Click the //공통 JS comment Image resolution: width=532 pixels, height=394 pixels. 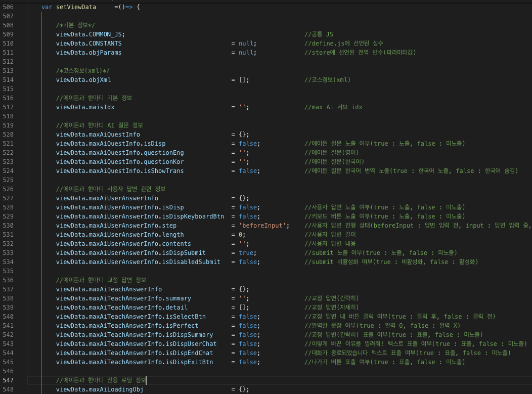pos(319,34)
